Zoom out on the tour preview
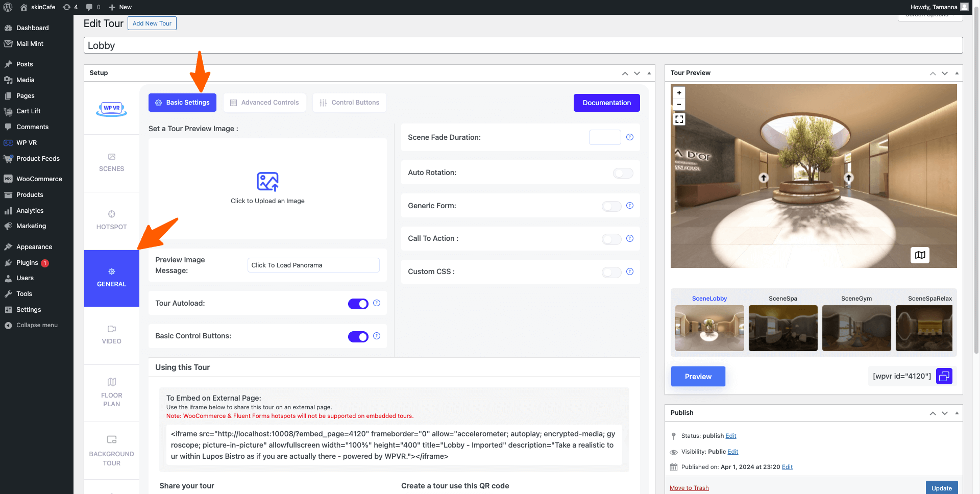This screenshot has height=494, width=980. coord(679,104)
